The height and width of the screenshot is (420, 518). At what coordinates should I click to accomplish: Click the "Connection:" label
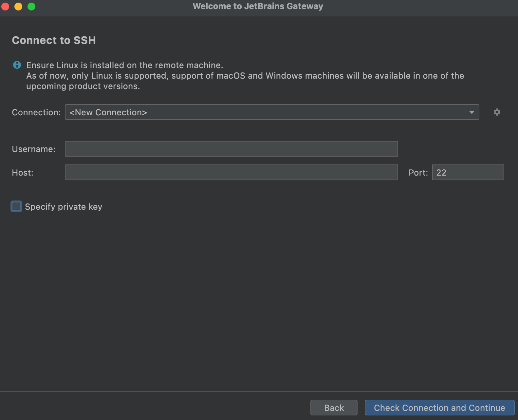pos(36,112)
